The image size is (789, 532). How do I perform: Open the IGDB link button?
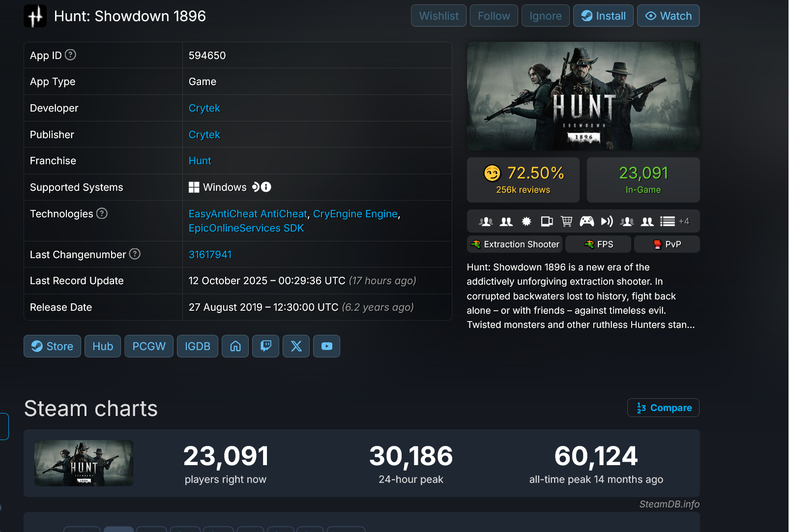pyautogui.click(x=198, y=346)
